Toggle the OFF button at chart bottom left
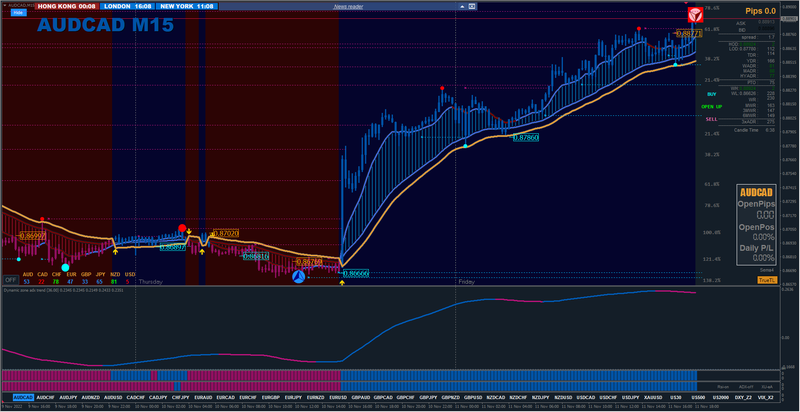800x412 pixels. coord(10,279)
